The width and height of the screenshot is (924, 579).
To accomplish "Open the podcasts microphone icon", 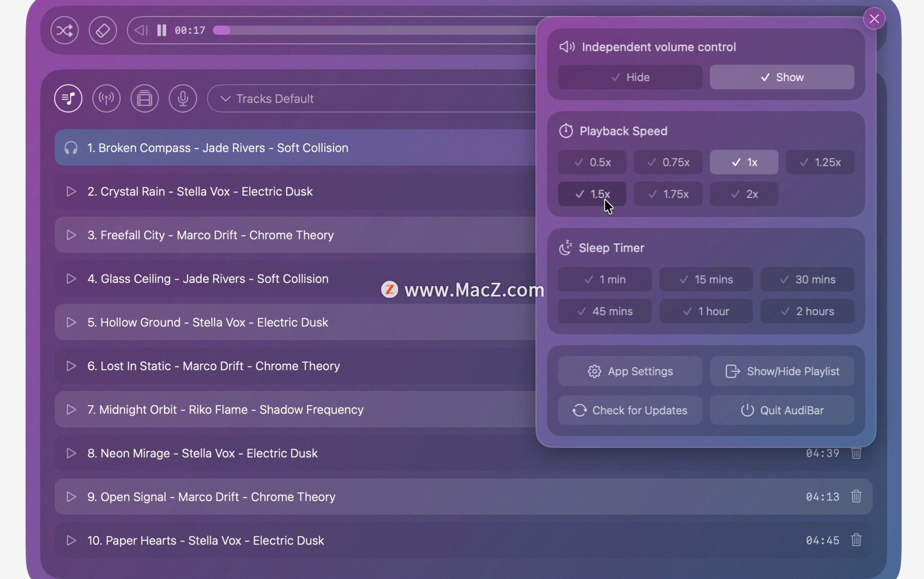I will 183,99.
